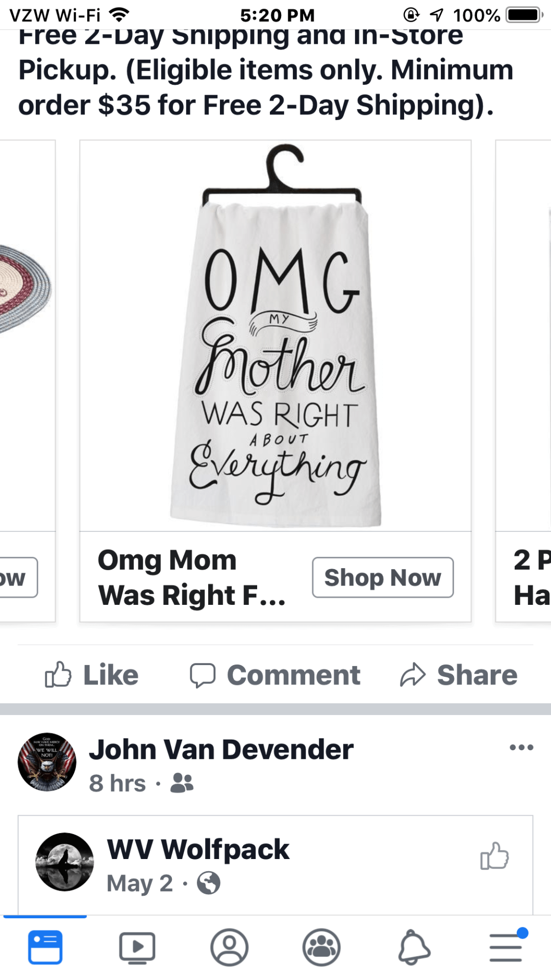Viewport: 551px width, 980px height.
Task: Share the ad post
Action: click(459, 675)
